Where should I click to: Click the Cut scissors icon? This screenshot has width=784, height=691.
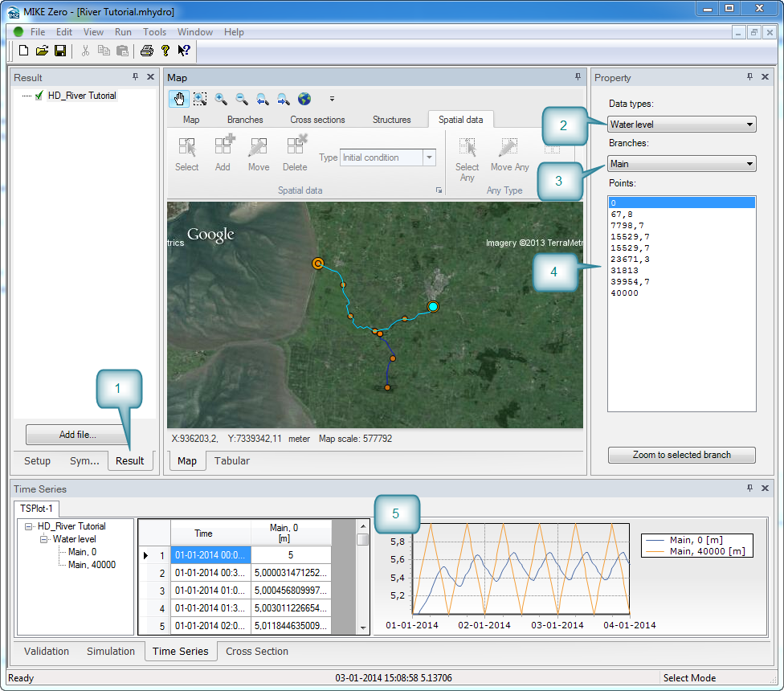85,51
